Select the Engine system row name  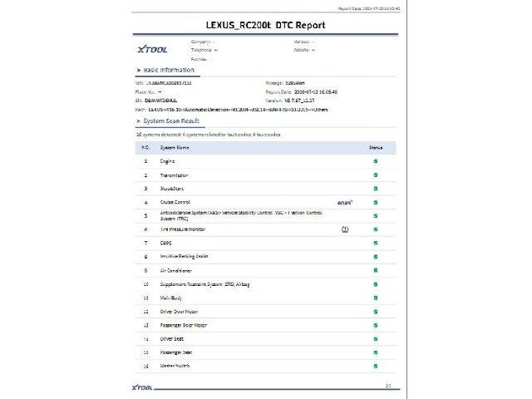167,161
